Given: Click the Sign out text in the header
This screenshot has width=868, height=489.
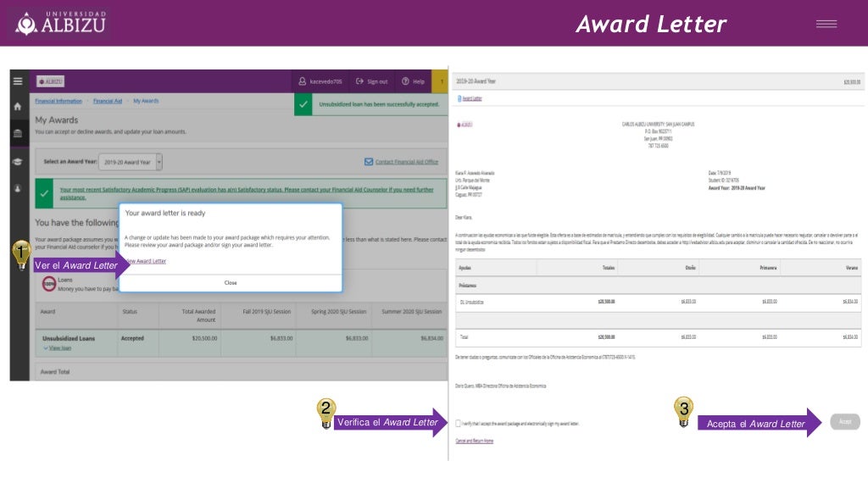Looking at the screenshot, I should (377, 82).
